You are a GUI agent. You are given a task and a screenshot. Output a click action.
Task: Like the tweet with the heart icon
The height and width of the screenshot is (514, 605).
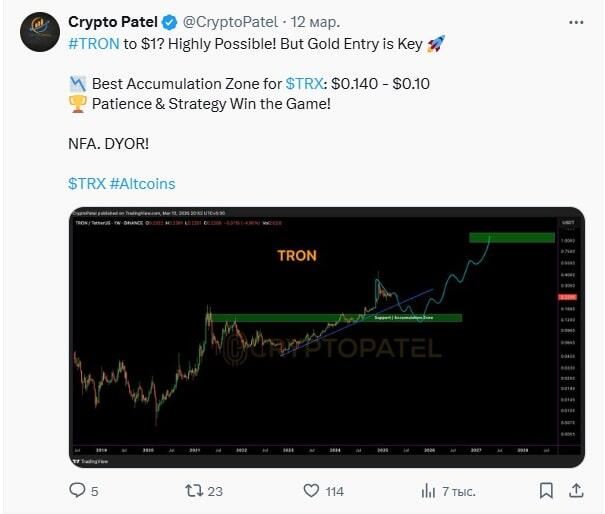coord(312,490)
